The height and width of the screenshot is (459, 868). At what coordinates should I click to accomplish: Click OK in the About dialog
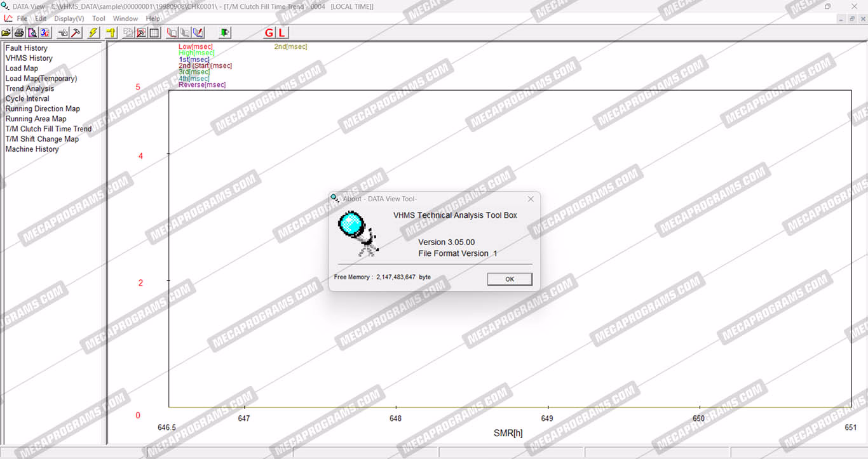point(509,279)
